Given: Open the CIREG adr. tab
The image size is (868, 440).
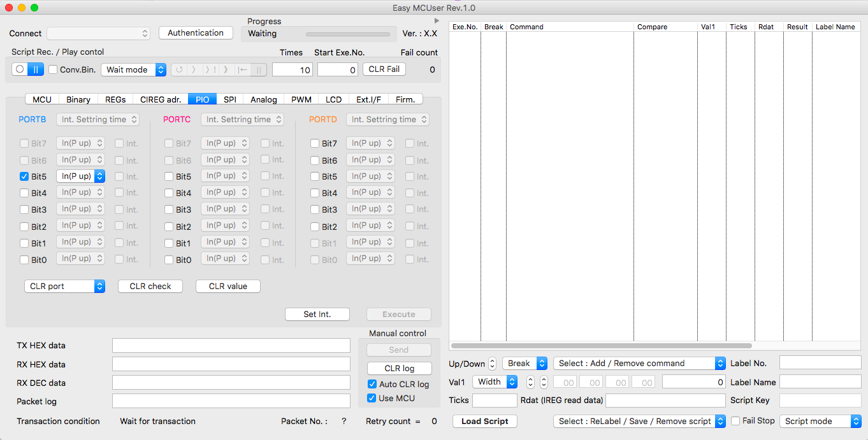Looking at the screenshot, I should [161, 99].
